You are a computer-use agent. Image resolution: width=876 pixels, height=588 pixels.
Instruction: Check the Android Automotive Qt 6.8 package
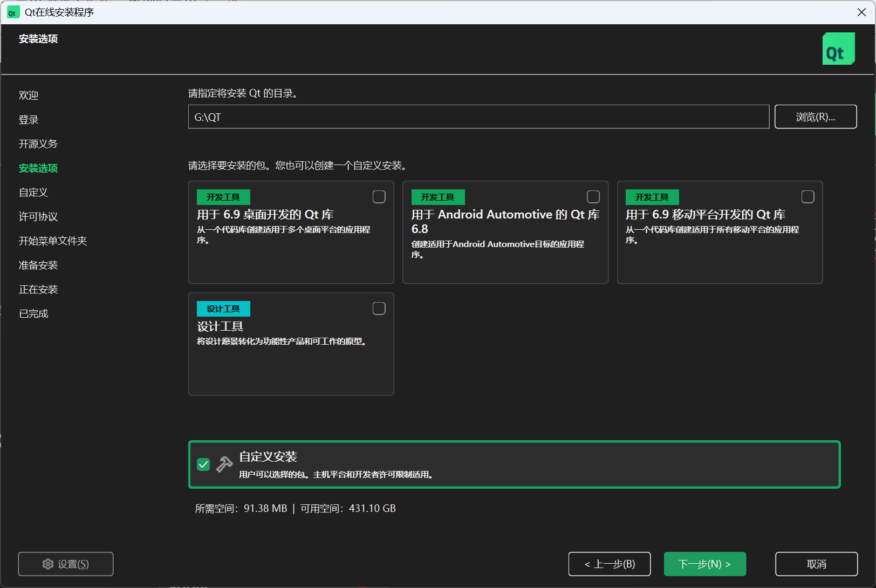(593, 197)
